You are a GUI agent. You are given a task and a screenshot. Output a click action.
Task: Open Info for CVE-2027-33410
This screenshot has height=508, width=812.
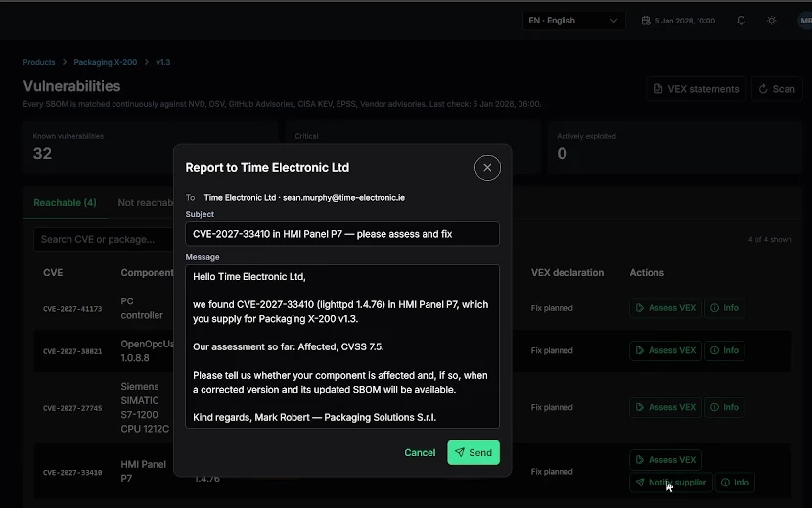tap(735, 483)
